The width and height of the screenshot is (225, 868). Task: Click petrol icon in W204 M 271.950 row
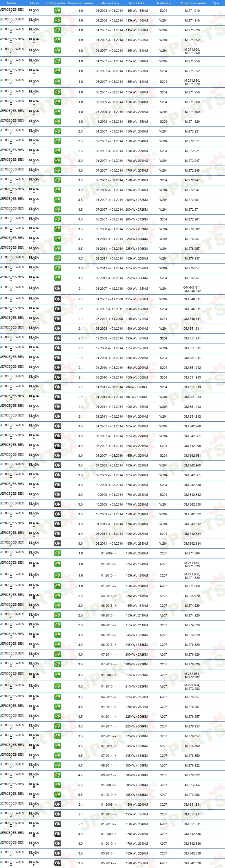[x=58, y=61]
